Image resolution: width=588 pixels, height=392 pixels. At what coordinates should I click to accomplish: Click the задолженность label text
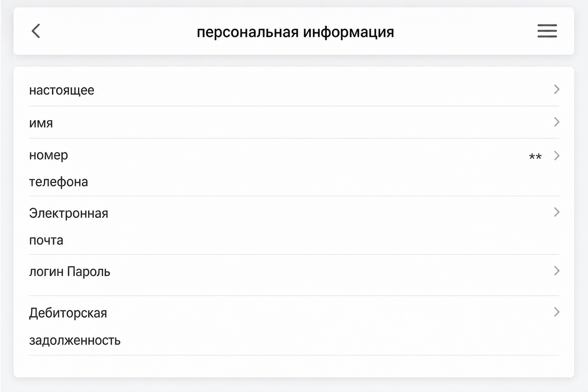tap(75, 340)
